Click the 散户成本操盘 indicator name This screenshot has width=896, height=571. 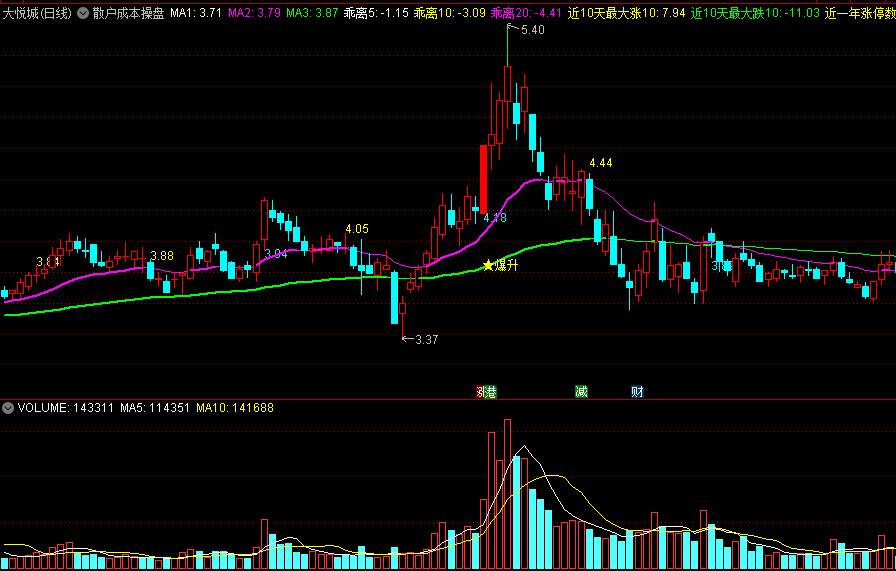(x=129, y=13)
